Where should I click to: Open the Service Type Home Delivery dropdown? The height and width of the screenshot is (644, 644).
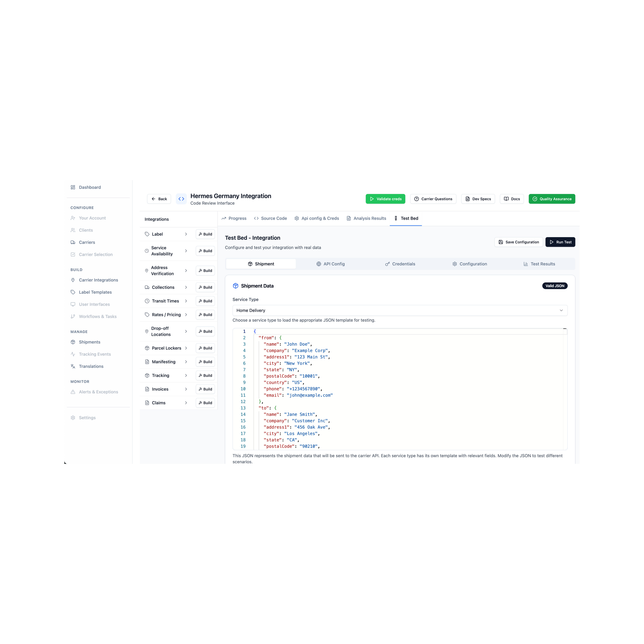click(x=400, y=310)
